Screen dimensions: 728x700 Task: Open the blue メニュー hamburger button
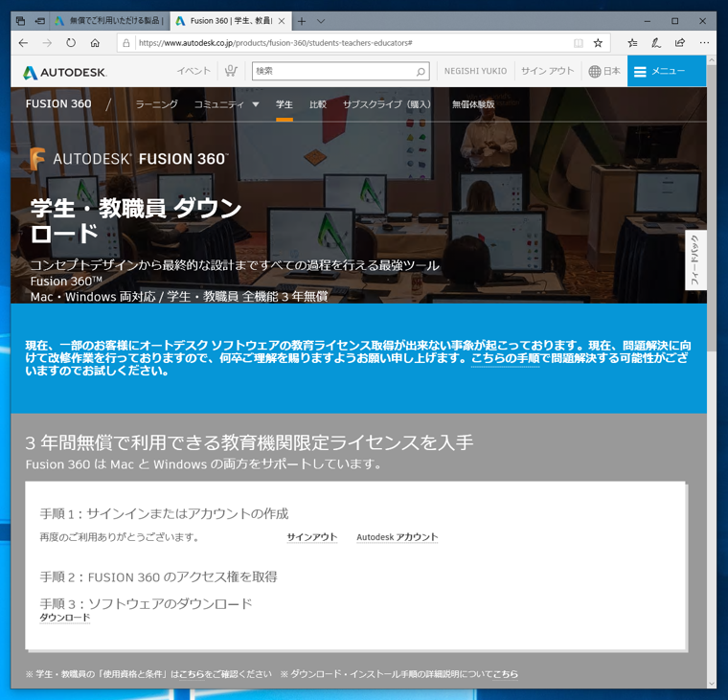point(667,71)
